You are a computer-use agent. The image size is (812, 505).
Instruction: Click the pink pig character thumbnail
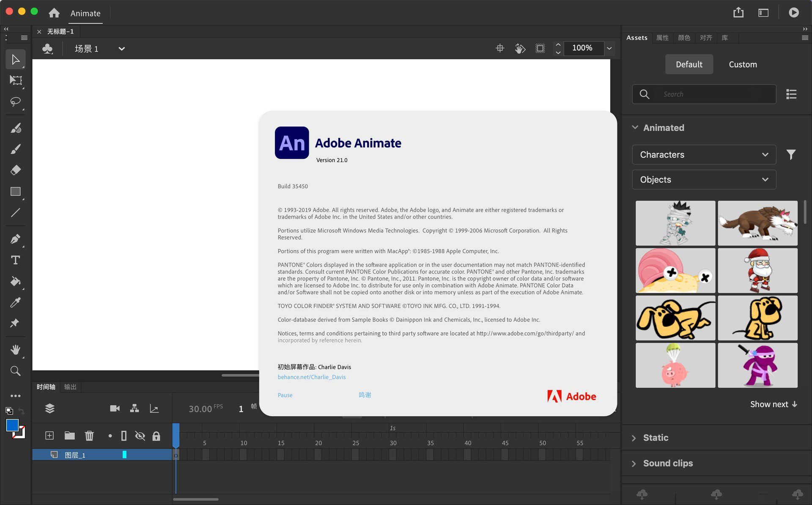point(675,365)
